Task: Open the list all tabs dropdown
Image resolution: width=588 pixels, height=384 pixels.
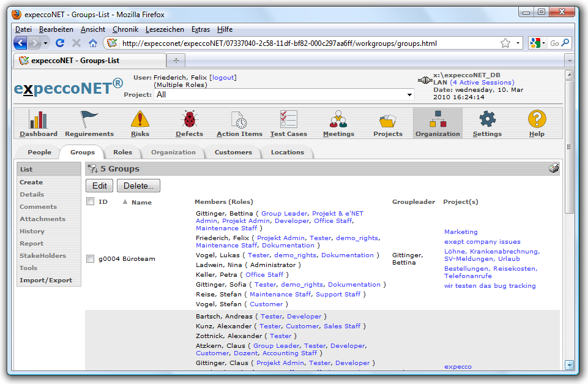Action: pos(569,61)
